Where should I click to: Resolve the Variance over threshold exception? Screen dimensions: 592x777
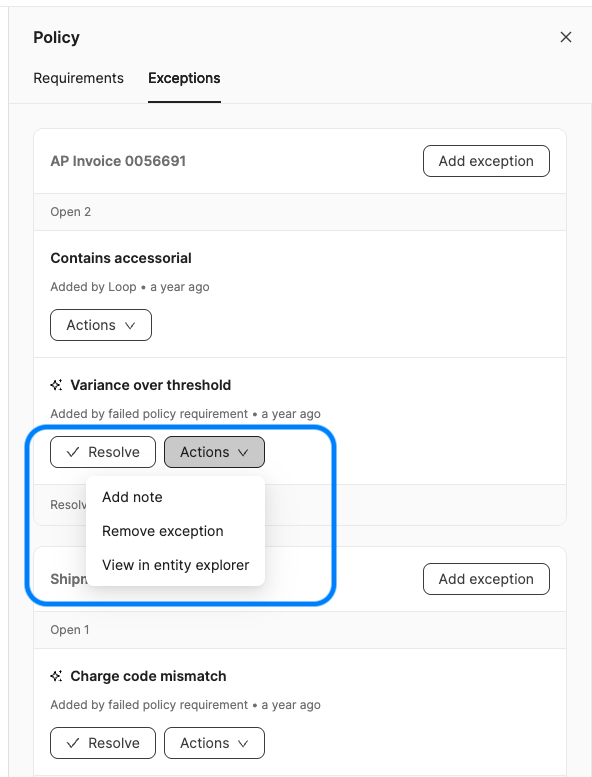103,452
